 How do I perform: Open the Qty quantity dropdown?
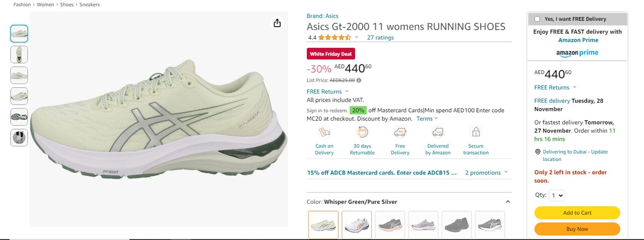[x=557, y=195]
